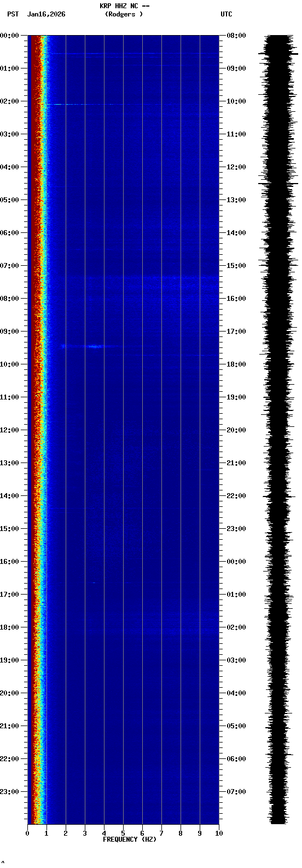Click the PST '03:00' time label
The width and height of the screenshot is (302, 868).
tap(9, 134)
